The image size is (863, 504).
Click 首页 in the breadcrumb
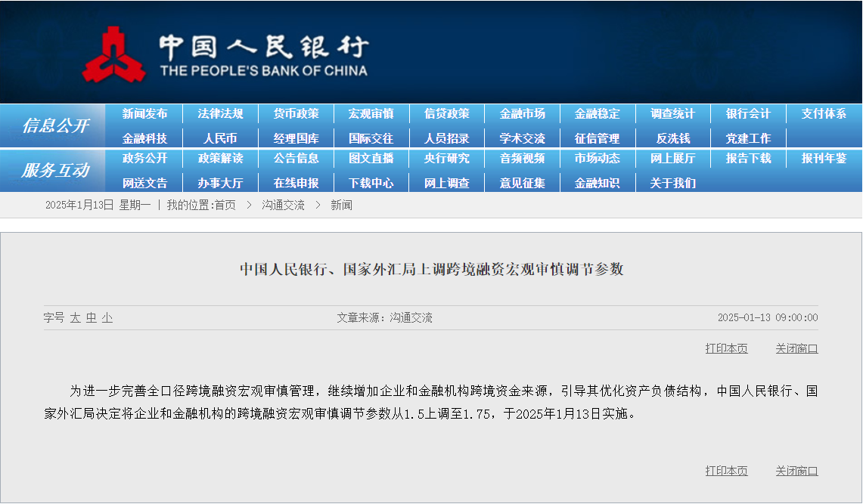(225, 206)
